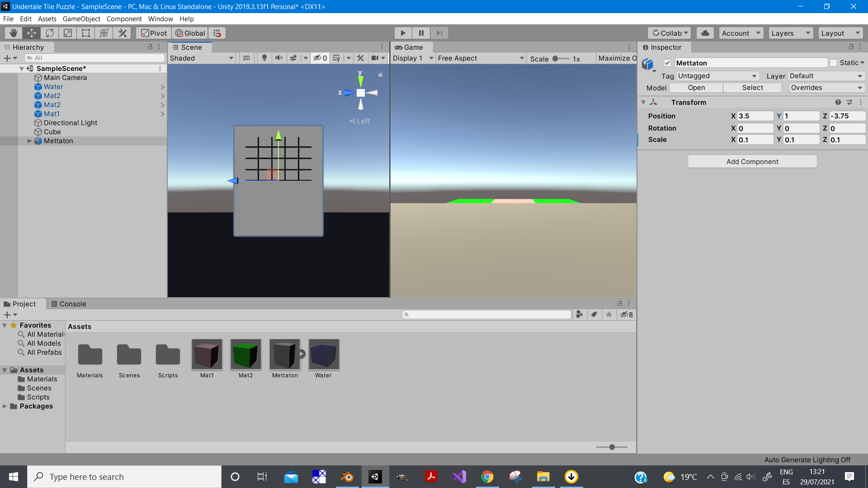Screen dimensions: 868x488
Task: Open the Layer Default dropdown
Action: click(826, 76)
